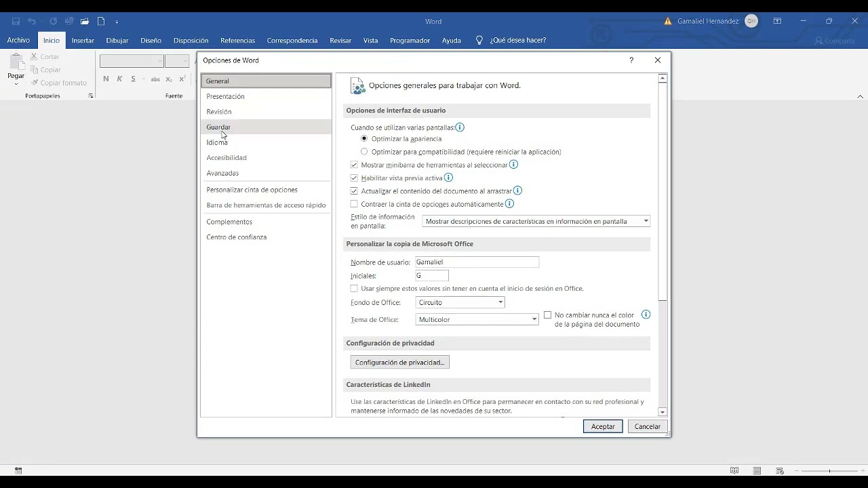Click the Pegar clipboard icon
This screenshot has width=868, height=488.
16,62
